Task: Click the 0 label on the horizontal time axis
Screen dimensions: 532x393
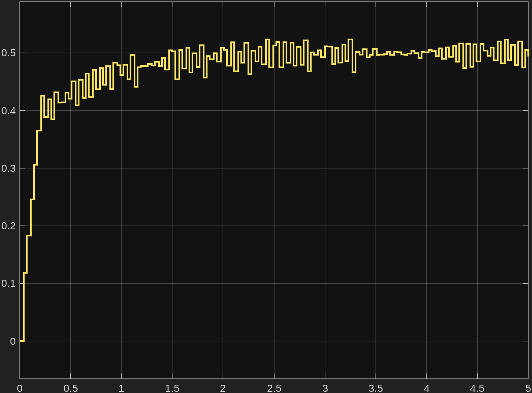Action: pyautogui.click(x=20, y=388)
